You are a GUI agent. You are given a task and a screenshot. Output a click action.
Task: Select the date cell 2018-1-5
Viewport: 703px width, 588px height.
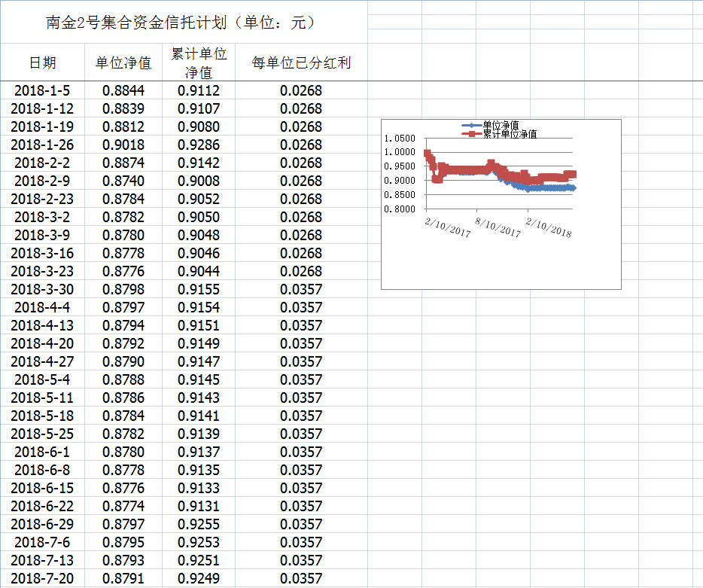point(42,91)
